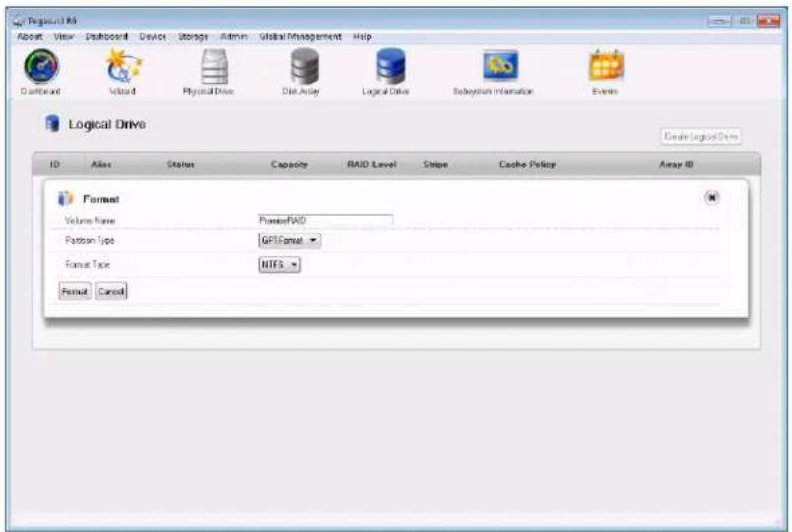The width and height of the screenshot is (792, 532).
Task: Sort by the Stripe column header
Action: 435,165
